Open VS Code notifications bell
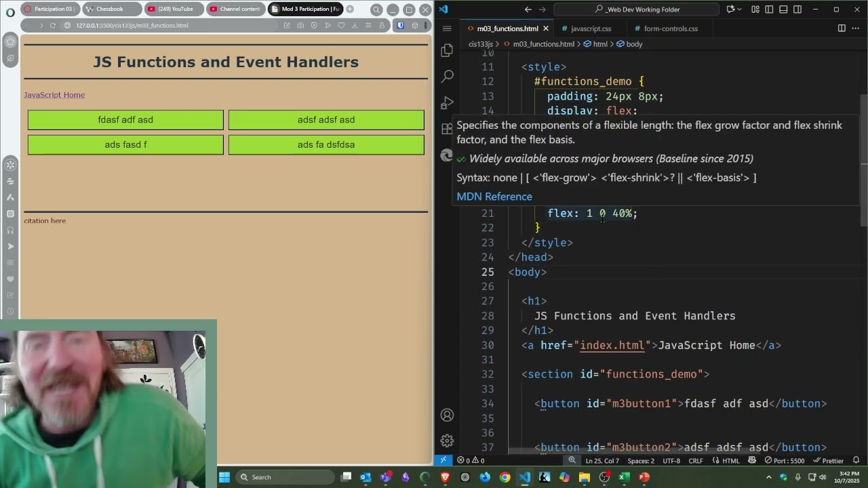Image resolution: width=868 pixels, height=488 pixels. click(856, 460)
